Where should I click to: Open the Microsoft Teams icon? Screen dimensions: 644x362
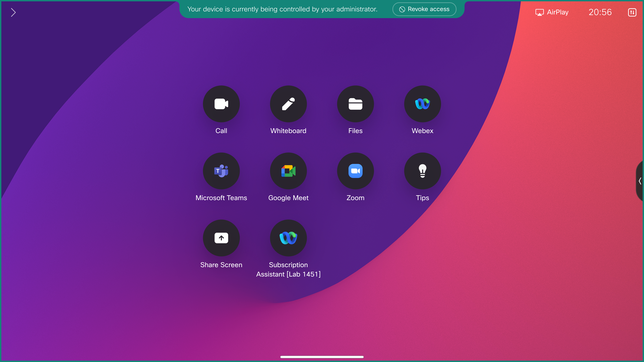221,171
